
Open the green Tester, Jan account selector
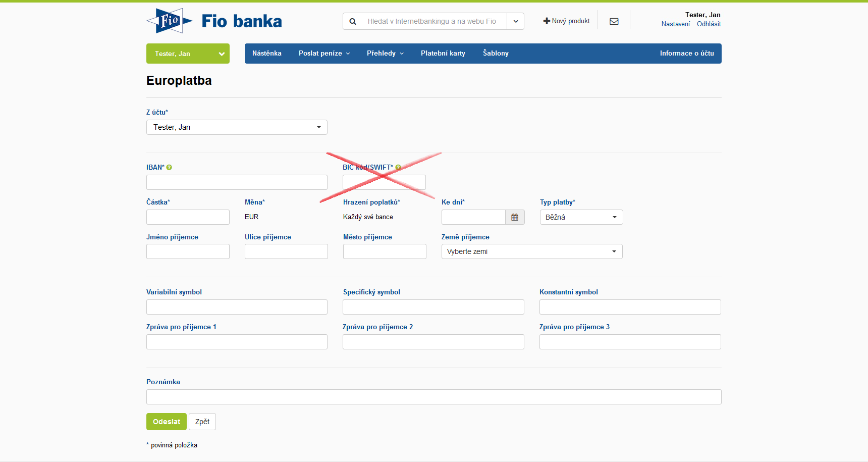click(188, 54)
